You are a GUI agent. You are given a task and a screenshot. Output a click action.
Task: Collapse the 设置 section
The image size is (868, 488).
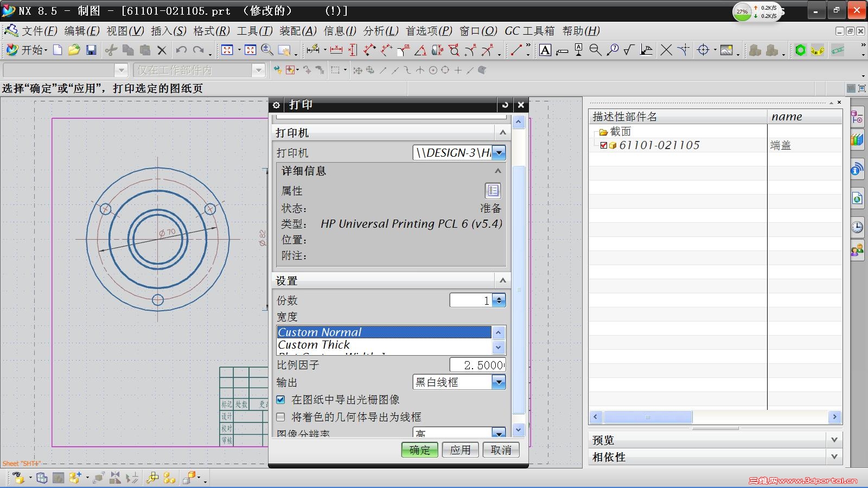(x=503, y=280)
